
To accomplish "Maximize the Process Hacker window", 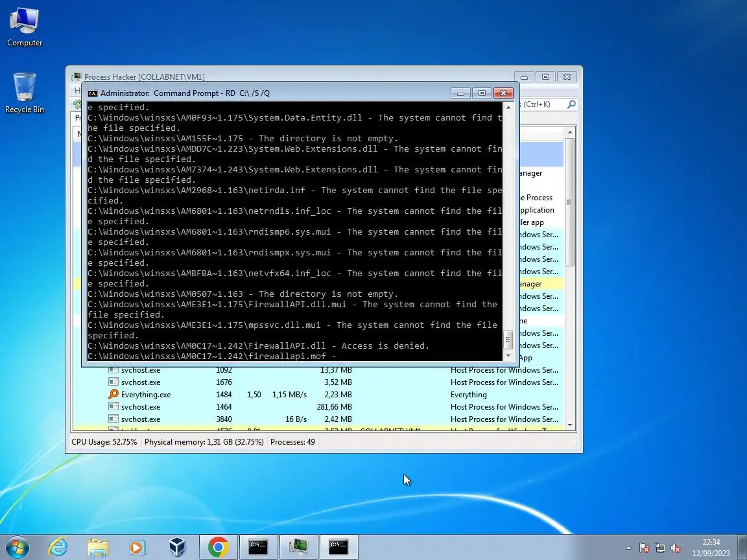I will [x=545, y=76].
